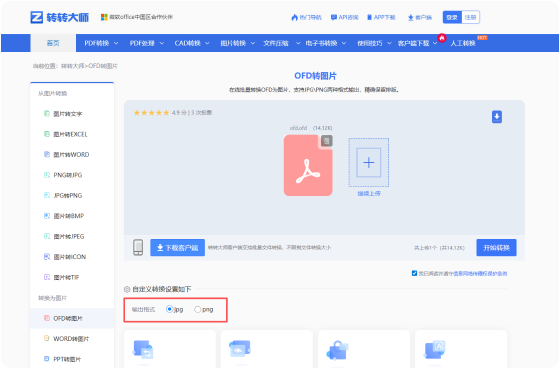
Task: Click the small icon on ofd.ofd file corner
Action: click(x=326, y=141)
